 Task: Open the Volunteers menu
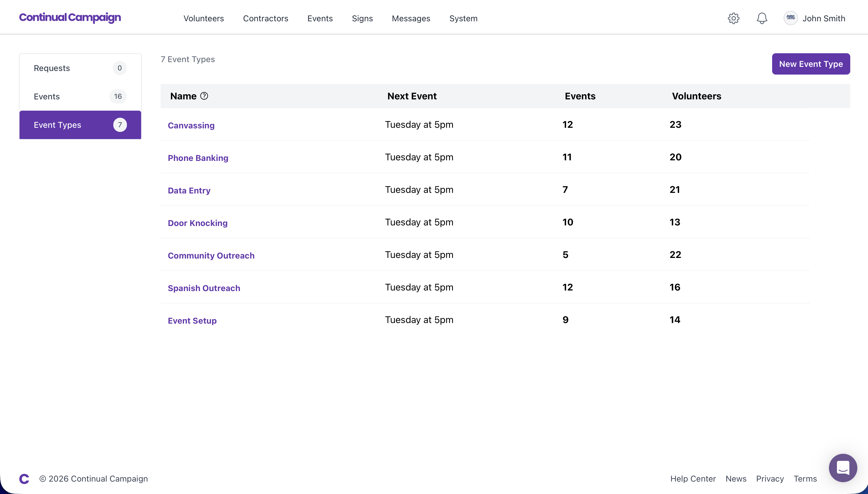click(204, 18)
